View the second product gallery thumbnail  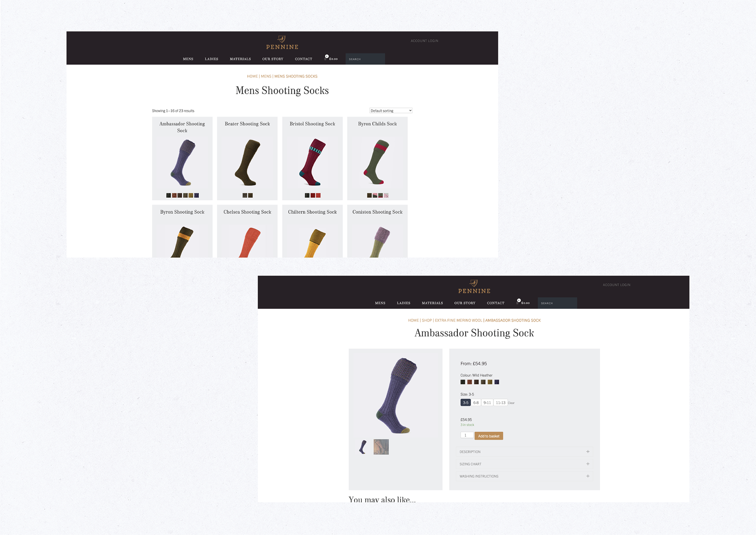pyautogui.click(x=381, y=447)
